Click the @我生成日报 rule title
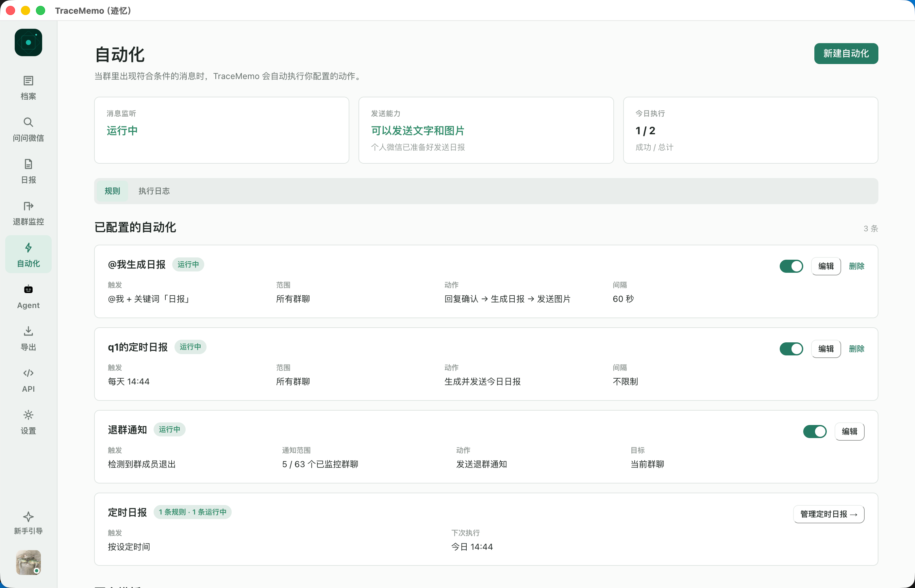This screenshot has height=588, width=915. 137,265
